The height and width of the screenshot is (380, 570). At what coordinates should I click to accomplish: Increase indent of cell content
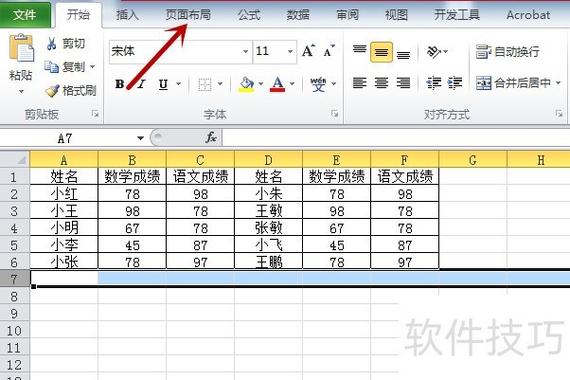(x=455, y=83)
